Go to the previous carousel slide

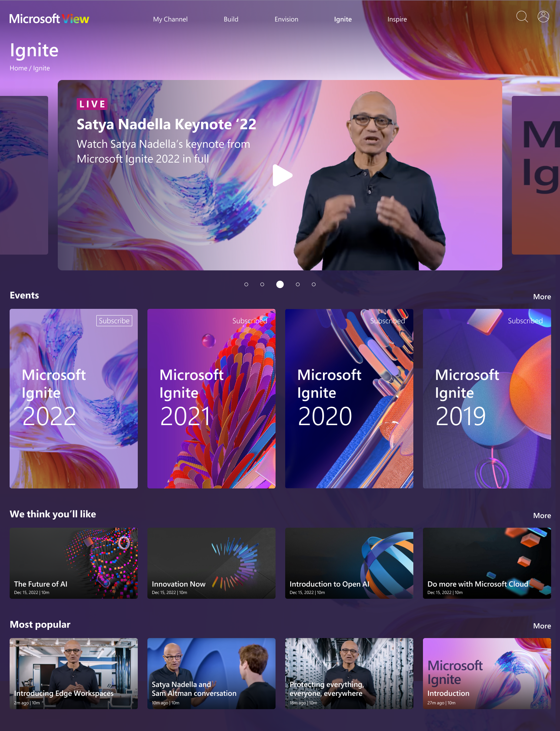point(24,175)
